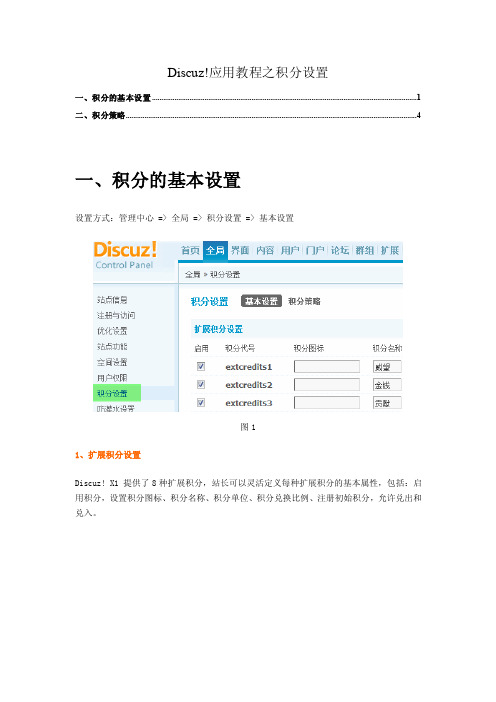Open 优化设置 in the sidebar
This screenshot has width=496, height=702.
[112, 331]
